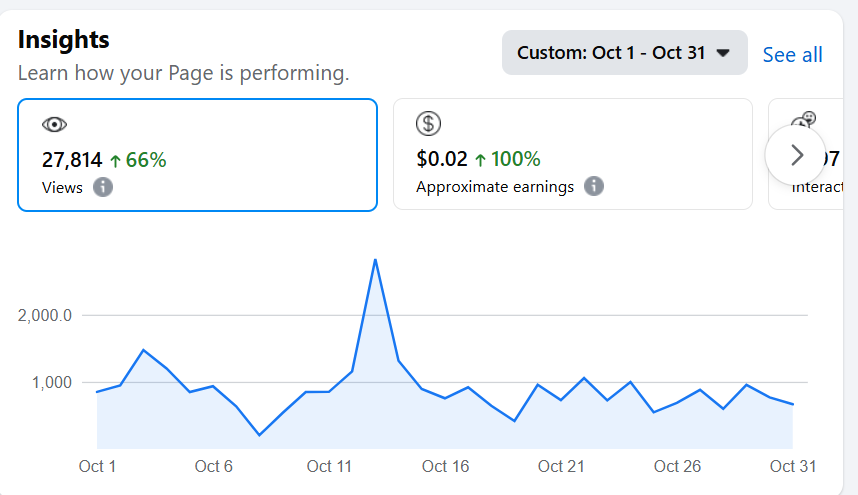Open info icon beside Approximate earnings
This screenshot has width=858, height=495.
coord(594,186)
